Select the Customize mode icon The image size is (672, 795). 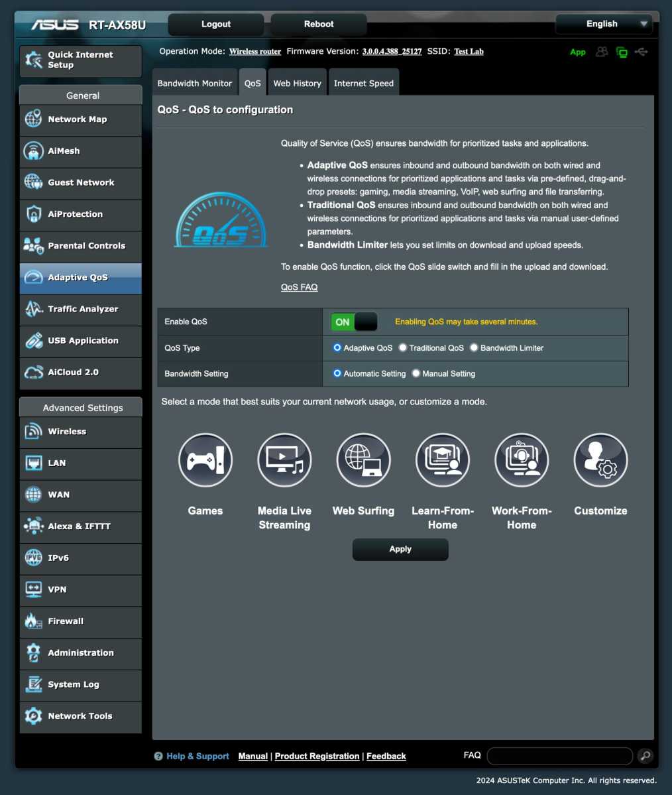[600, 460]
